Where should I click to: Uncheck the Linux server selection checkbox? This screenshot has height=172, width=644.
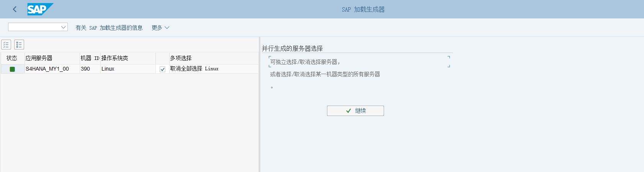[162, 69]
